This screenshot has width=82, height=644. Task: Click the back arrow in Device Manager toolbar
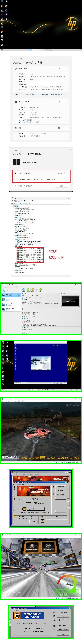pyautogui.click(x=12, y=204)
